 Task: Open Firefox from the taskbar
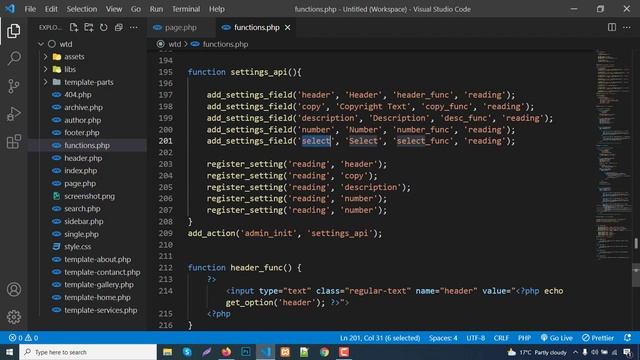tap(226, 352)
